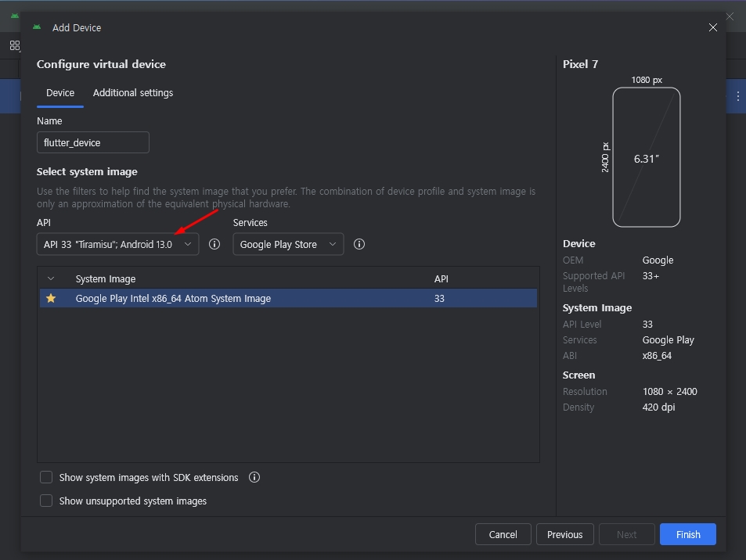Click the System Image column header

click(106, 279)
